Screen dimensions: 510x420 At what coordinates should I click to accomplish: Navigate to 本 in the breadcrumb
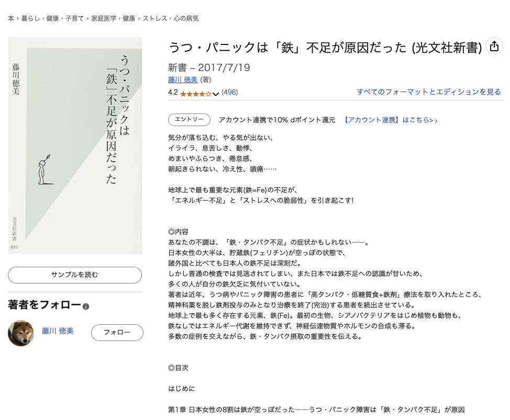pyautogui.click(x=10, y=18)
